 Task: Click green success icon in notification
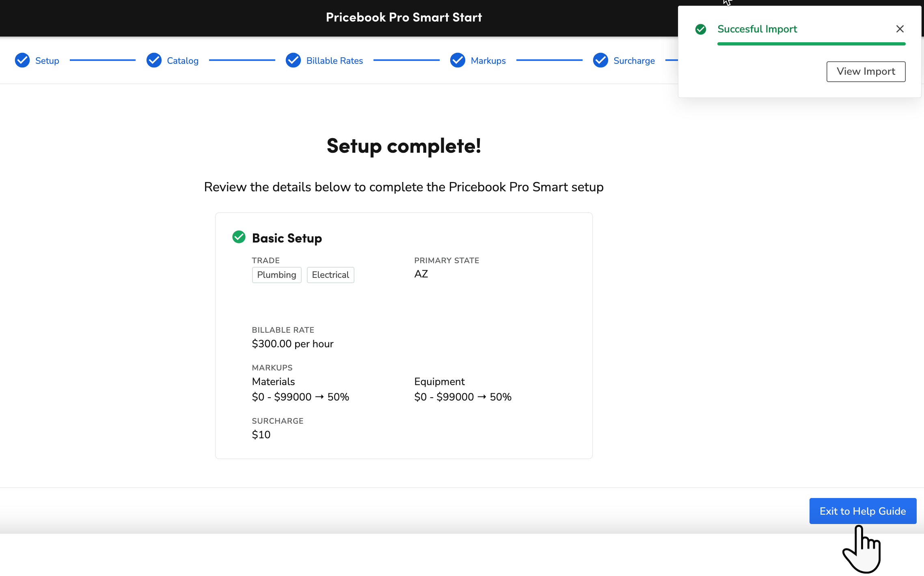point(701,29)
